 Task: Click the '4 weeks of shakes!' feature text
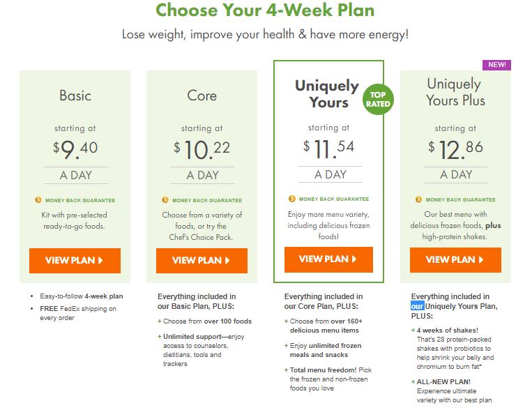pos(448,331)
